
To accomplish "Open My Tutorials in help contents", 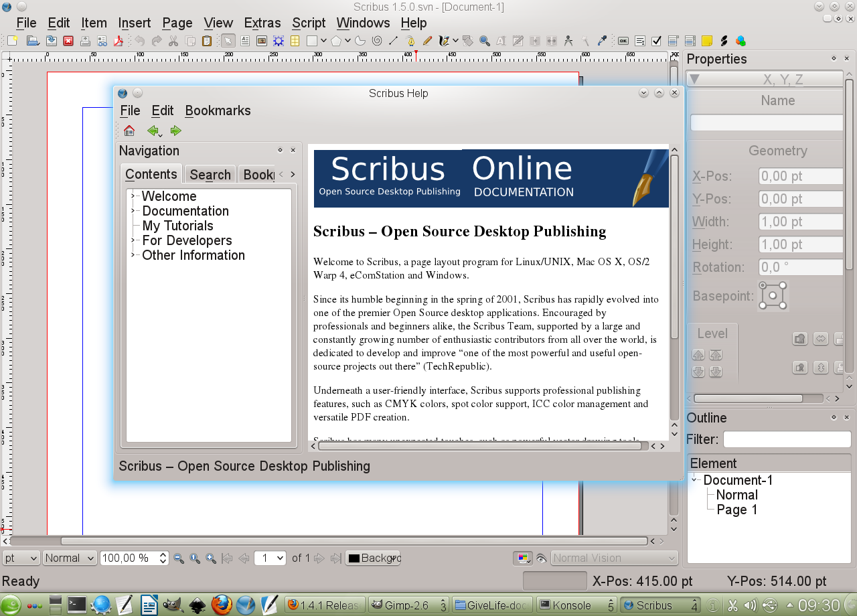I will 177,226.
